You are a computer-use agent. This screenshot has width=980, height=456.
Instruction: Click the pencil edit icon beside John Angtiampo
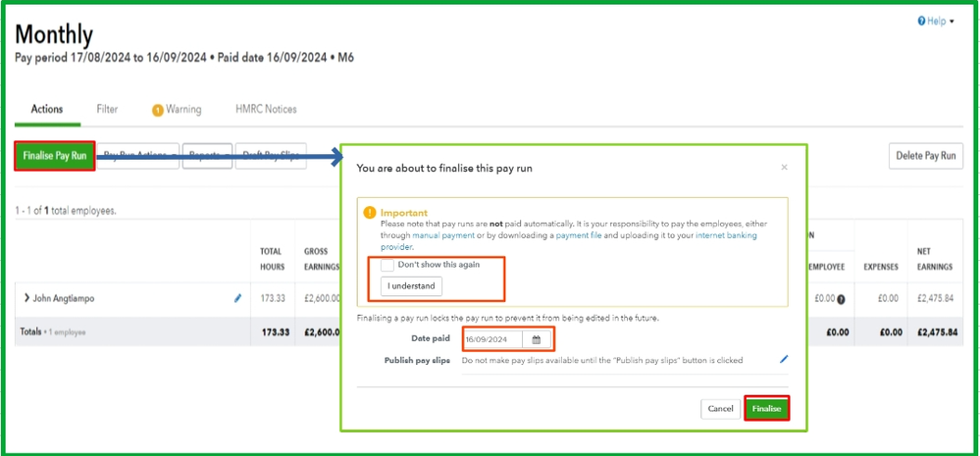pyautogui.click(x=237, y=298)
